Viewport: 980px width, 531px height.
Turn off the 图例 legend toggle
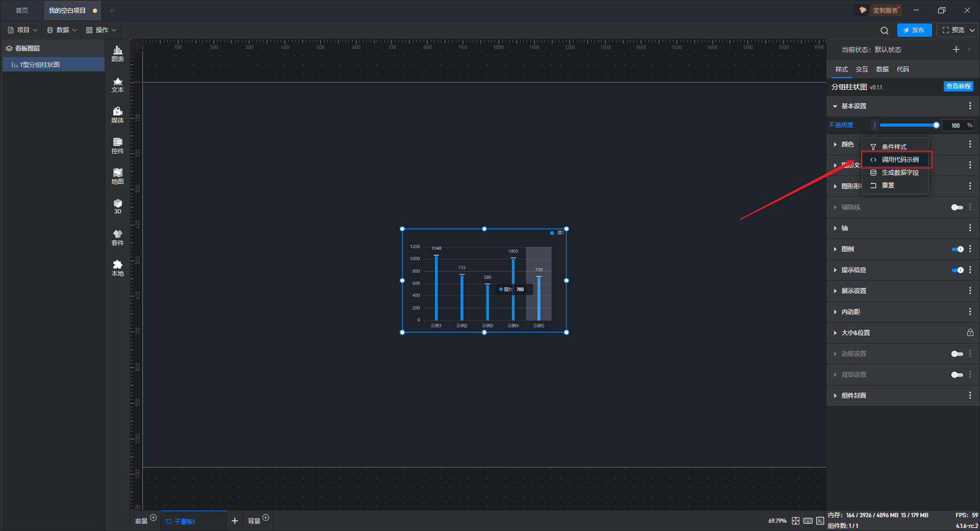click(x=958, y=249)
